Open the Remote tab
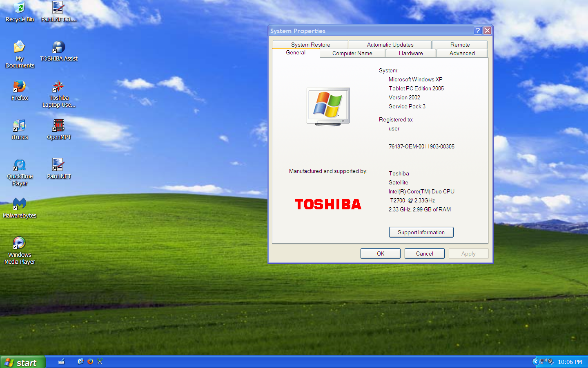588x368 pixels. 460,45
